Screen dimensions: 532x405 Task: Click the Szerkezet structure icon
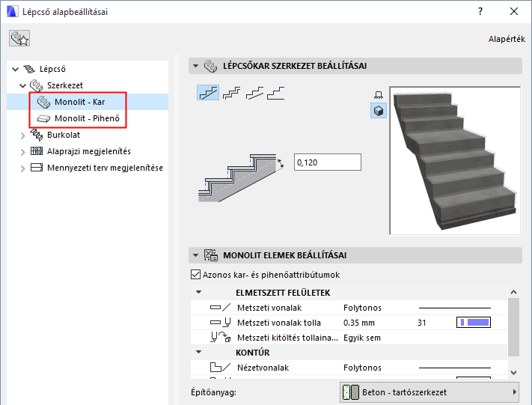[x=37, y=85]
